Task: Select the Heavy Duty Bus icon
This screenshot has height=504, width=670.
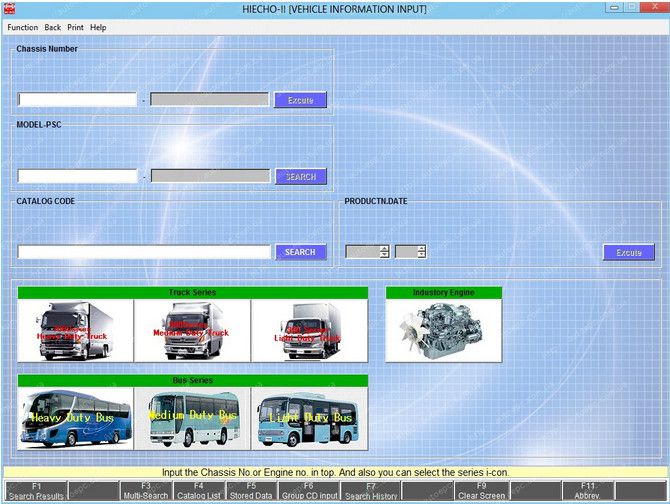Action: click(76, 419)
